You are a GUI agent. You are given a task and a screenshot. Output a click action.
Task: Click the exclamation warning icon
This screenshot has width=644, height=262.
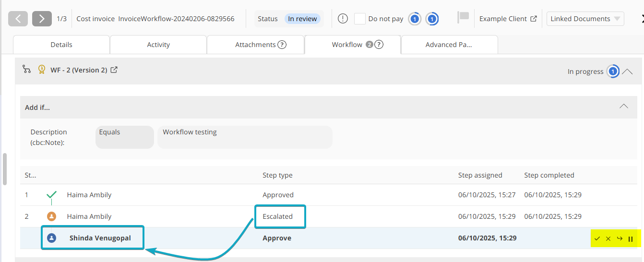coord(343,19)
